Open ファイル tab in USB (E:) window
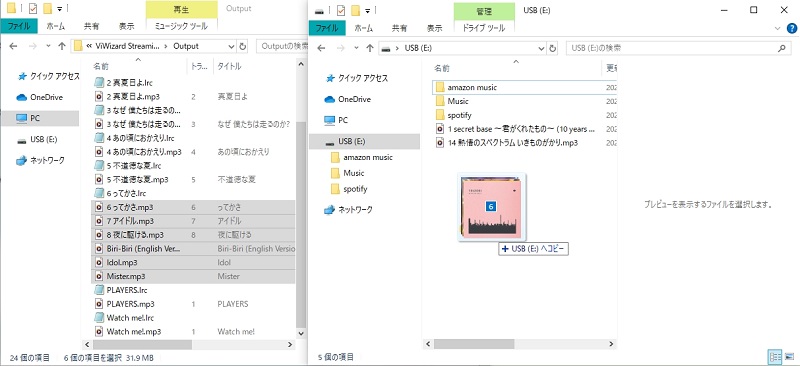Screen dimensions: 800x366 tap(327, 28)
